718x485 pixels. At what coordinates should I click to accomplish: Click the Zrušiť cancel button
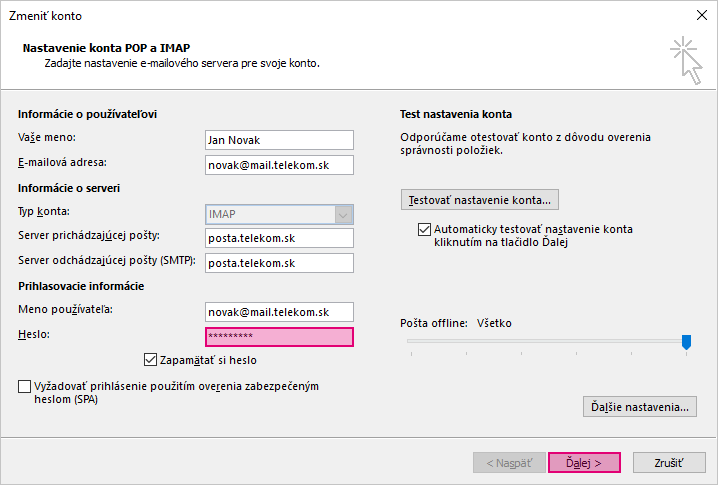click(669, 463)
